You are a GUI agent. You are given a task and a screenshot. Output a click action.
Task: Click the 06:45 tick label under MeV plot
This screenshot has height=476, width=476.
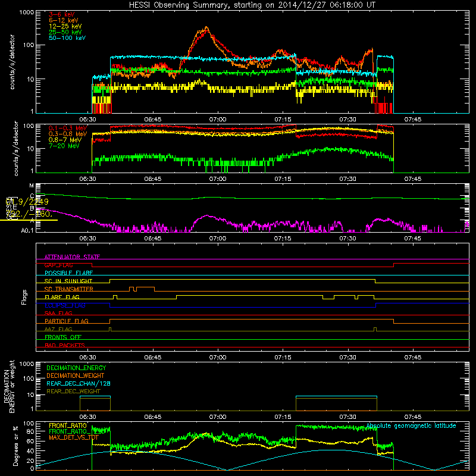(153, 179)
